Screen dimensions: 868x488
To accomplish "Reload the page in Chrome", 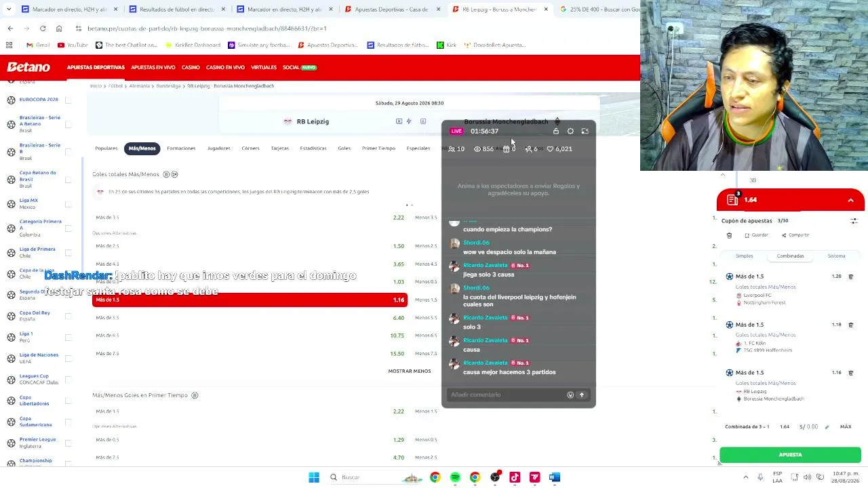I will [x=43, y=28].
